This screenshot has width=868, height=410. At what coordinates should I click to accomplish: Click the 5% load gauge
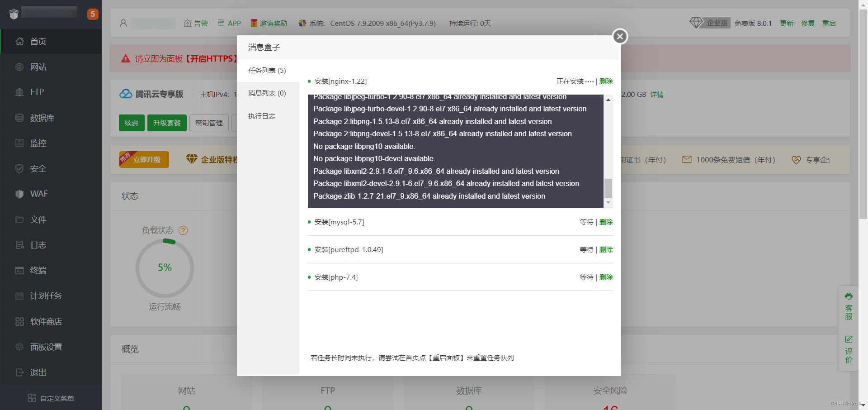tap(165, 268)
